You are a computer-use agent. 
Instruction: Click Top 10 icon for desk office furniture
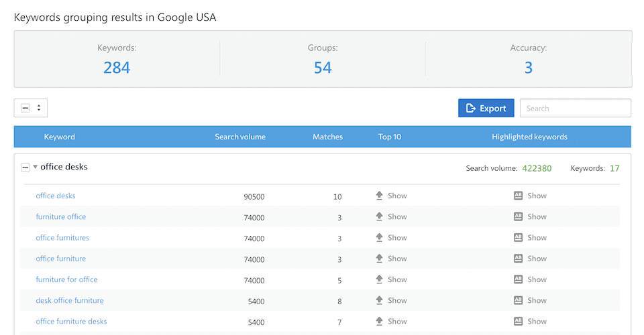(x=379, y=300)
